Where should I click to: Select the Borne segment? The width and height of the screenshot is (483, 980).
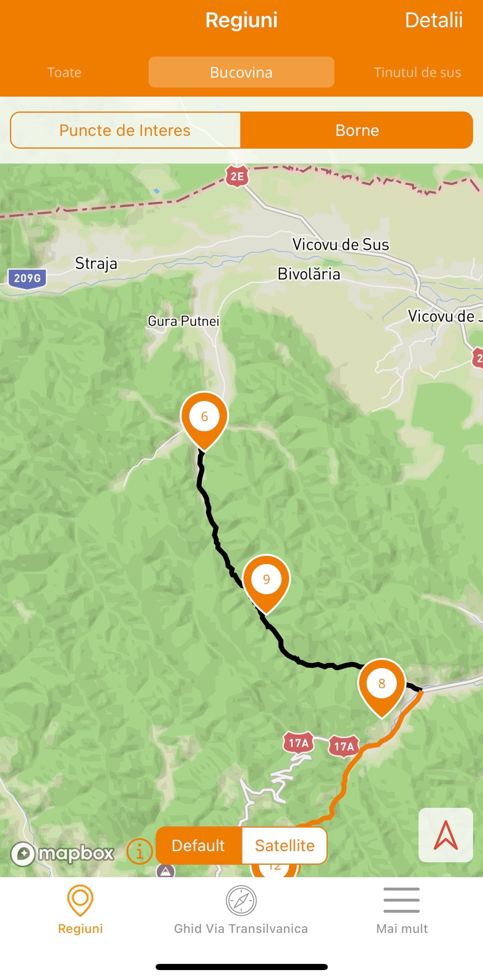[357, 130]
